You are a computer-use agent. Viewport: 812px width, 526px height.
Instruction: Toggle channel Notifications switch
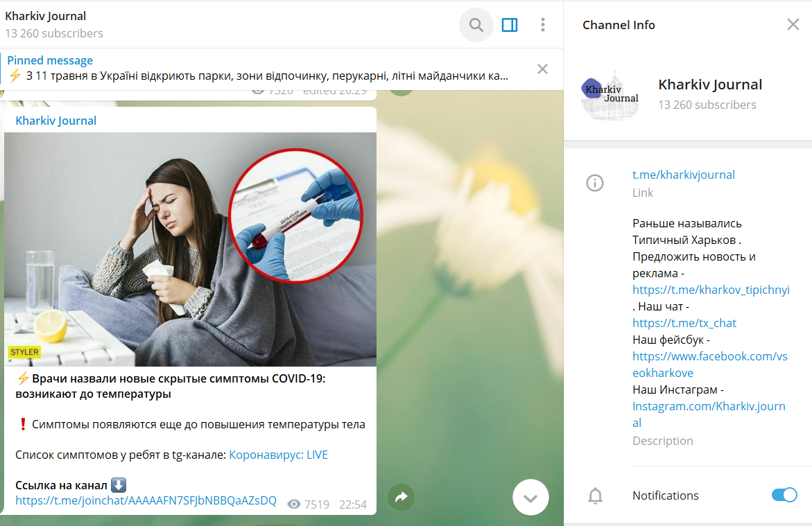pos(784,495)
